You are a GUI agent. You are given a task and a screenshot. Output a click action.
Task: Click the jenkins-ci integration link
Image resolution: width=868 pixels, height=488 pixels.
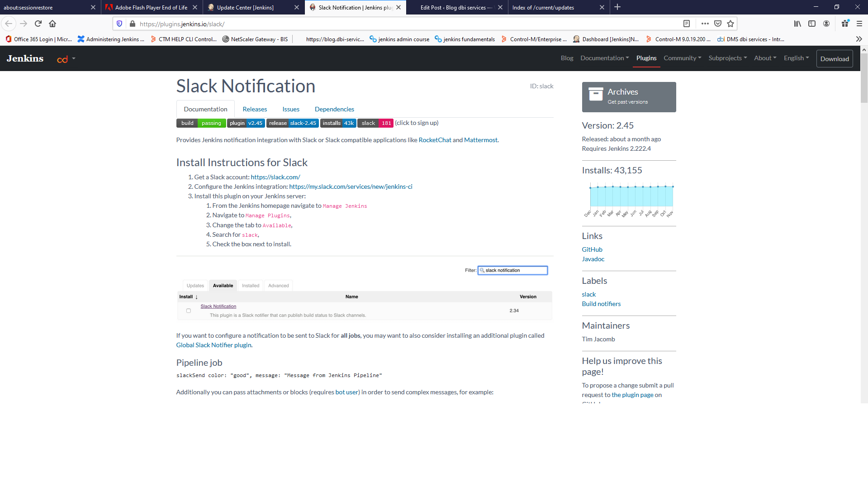(x=351, y=187)
